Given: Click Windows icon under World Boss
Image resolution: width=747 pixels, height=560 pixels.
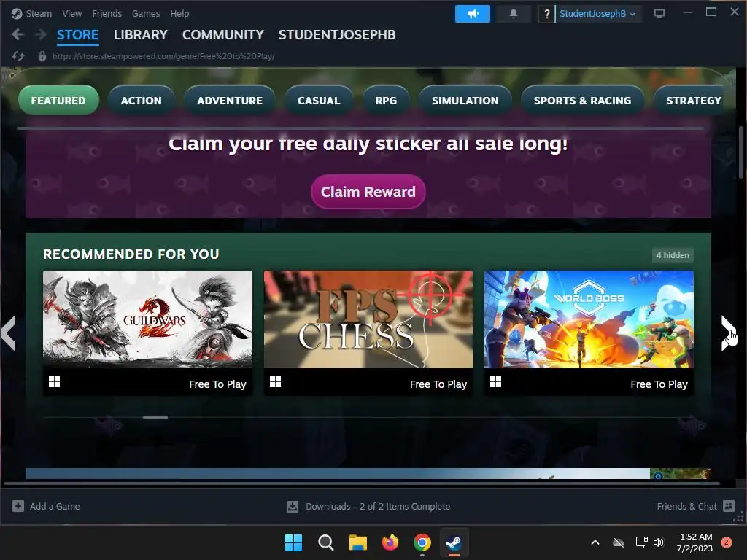Looking at the screenshot, I should [495, 382].
